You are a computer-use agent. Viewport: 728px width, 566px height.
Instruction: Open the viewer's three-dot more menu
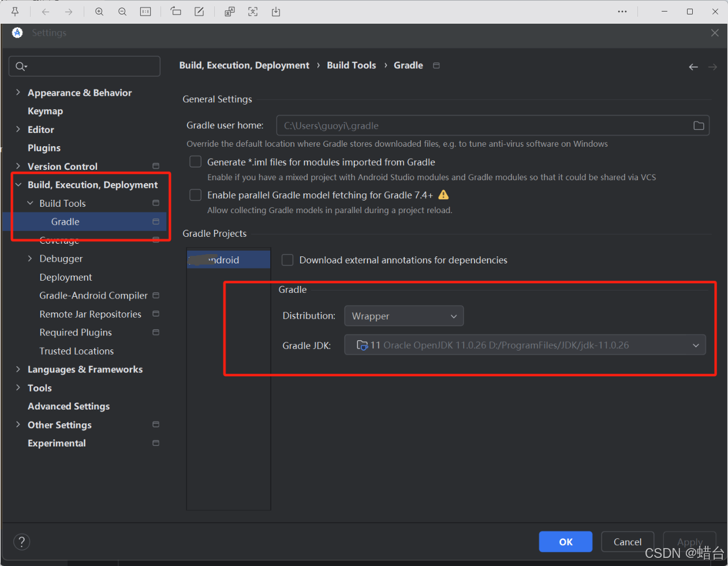[x=622, y=12]
